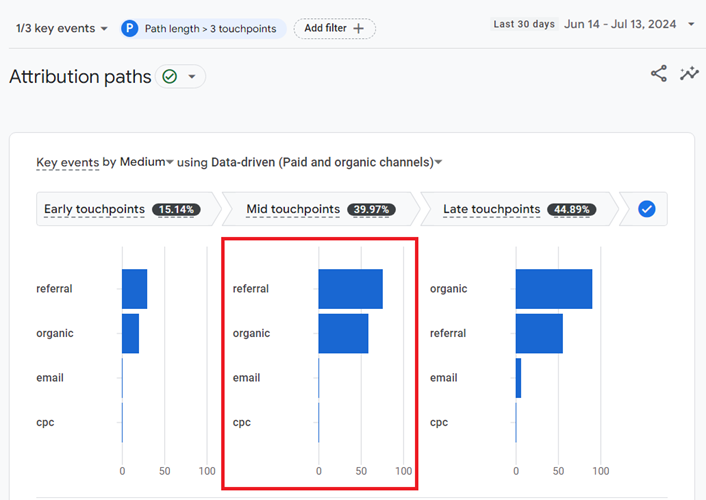
Task: Click organic bar in Mid touchpoints chart
Action: pos(344,333)
